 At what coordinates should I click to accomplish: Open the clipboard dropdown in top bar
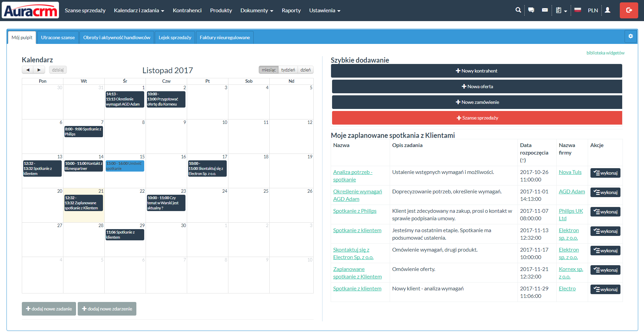click(561, 11)
